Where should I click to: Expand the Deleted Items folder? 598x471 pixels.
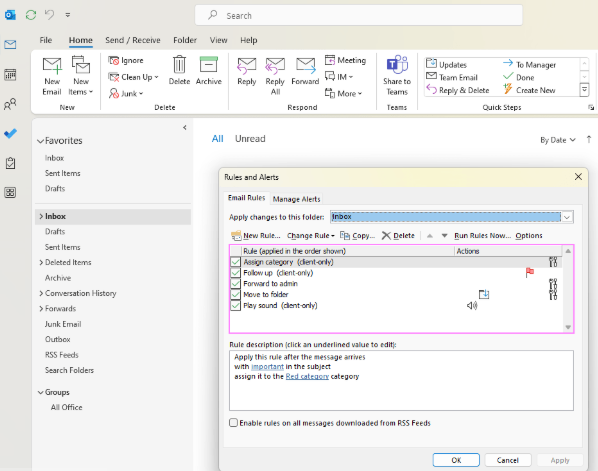pyautogui.click(x=41, y=262)
